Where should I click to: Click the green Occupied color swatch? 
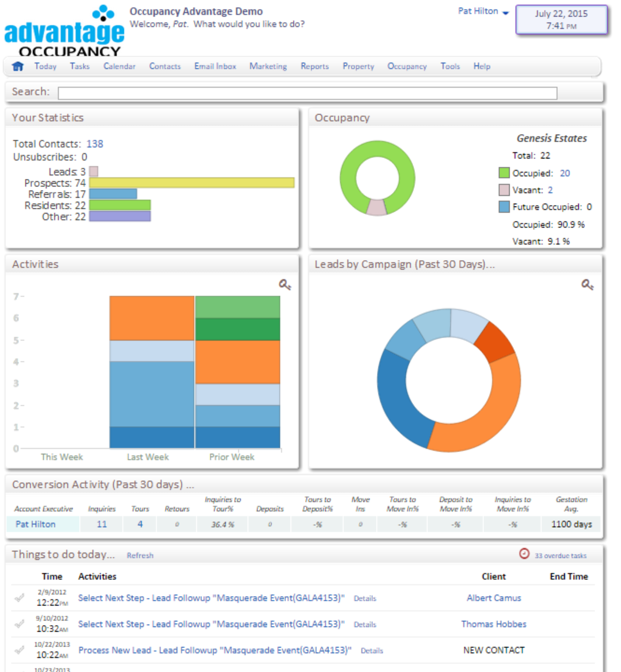pos(504,173)
